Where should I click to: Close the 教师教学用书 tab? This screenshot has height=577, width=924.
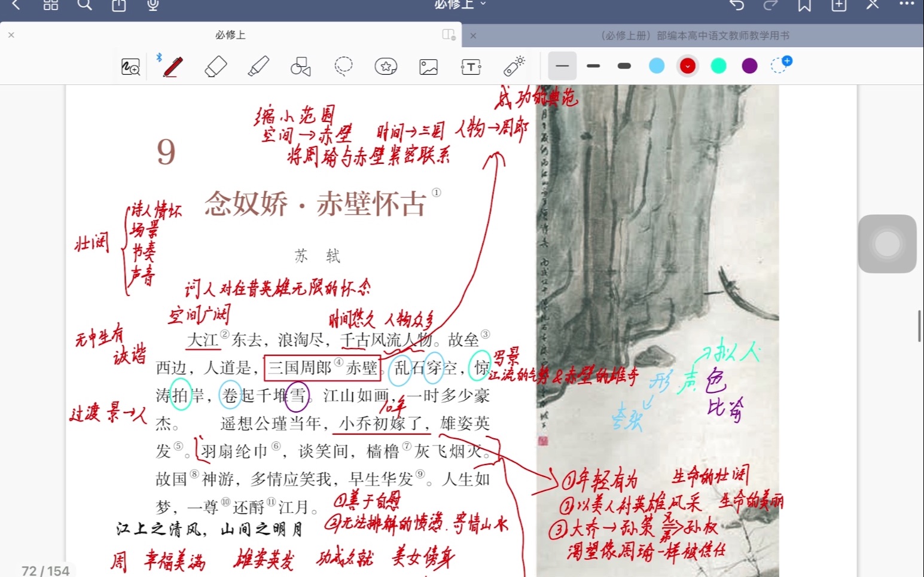point(473,36)
